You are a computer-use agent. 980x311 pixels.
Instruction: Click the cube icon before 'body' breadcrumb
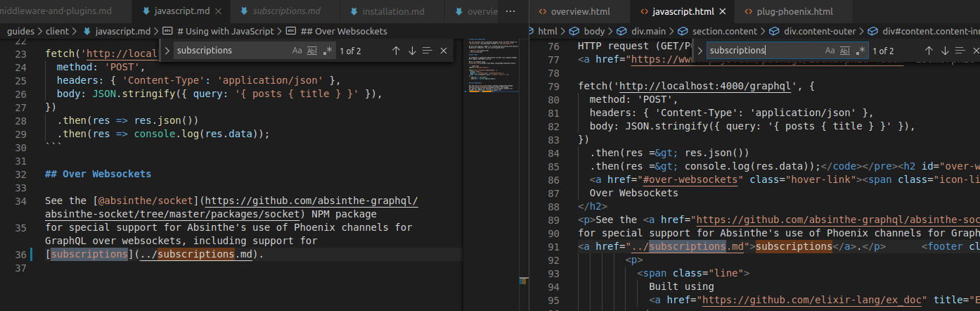[574, 31]
